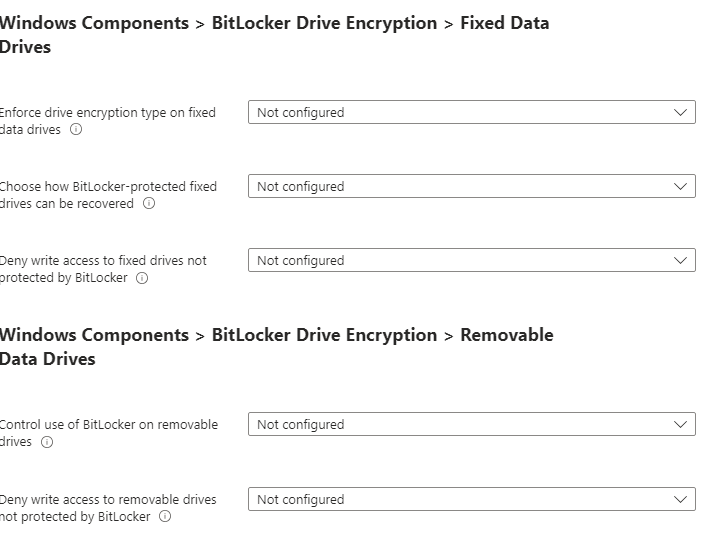The width and height of the screenshot is (709, 552).
Task: Open Control use of BitLocker on removable drives dropdown
Action: (472, 425)
